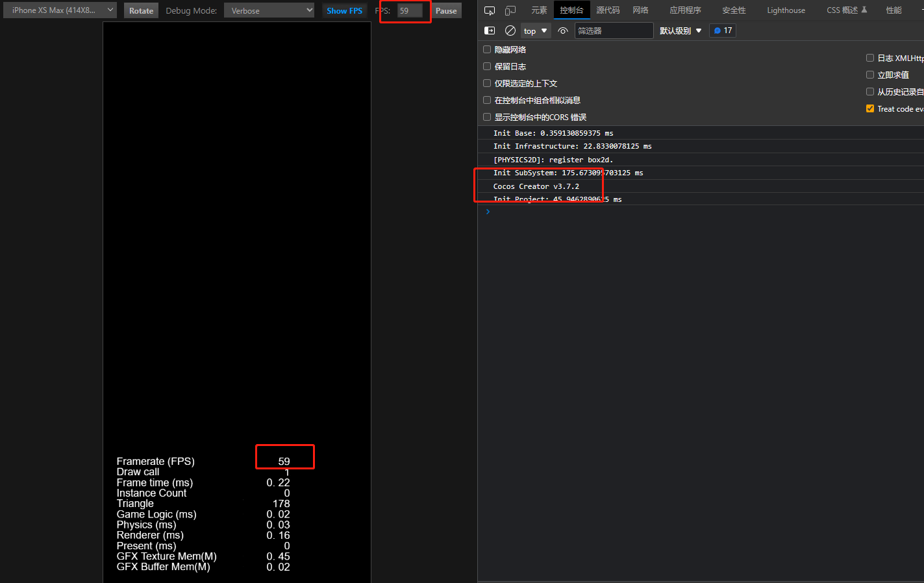Switch to the 应用程序 tab
Viewport: 924px width, 583px height.
(x=686, y=10)
